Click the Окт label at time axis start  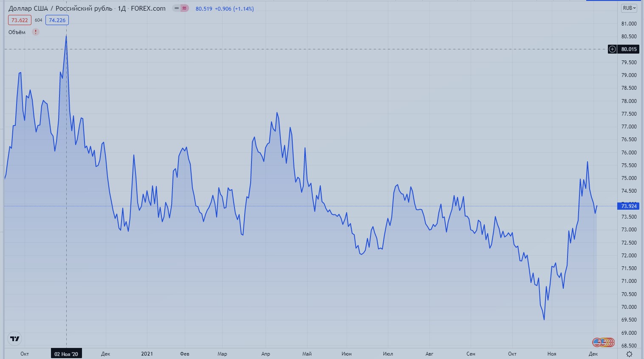[25, 354]
